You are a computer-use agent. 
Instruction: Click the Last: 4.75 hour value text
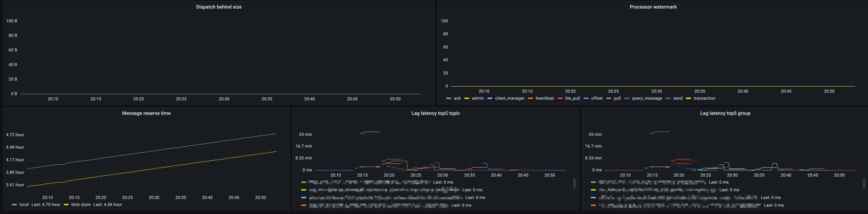(x=46, y=204)
